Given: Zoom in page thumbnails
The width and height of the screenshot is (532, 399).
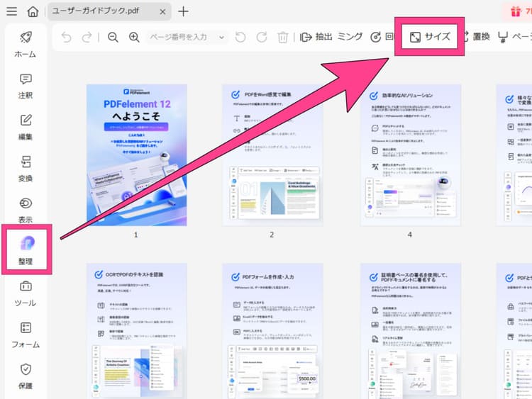Looking at the screenshot, I should [134, 37].
